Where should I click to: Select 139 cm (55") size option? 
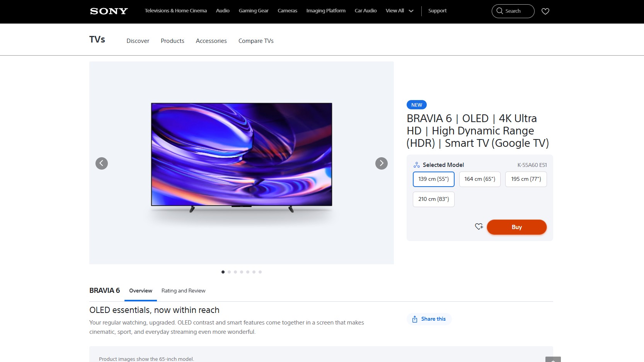tap(434, 179)
